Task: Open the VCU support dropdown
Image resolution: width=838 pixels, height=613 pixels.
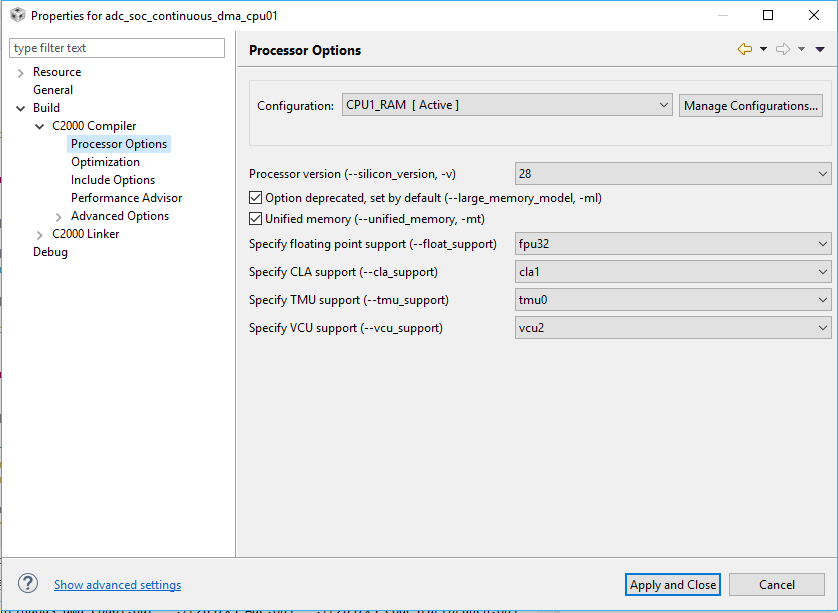Action: [672, 328]
